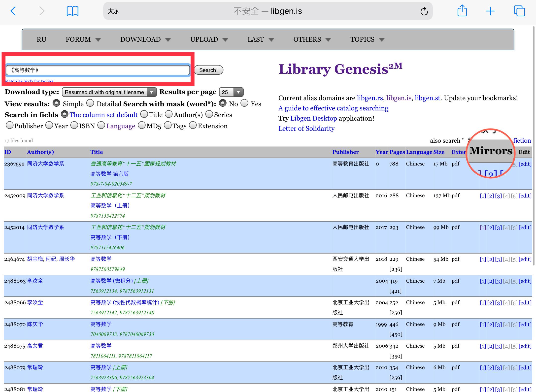Image resolution: width=536 pixels, height=392 pixels.
Task: Open the RU language menu item
Action: coord(41,39)
